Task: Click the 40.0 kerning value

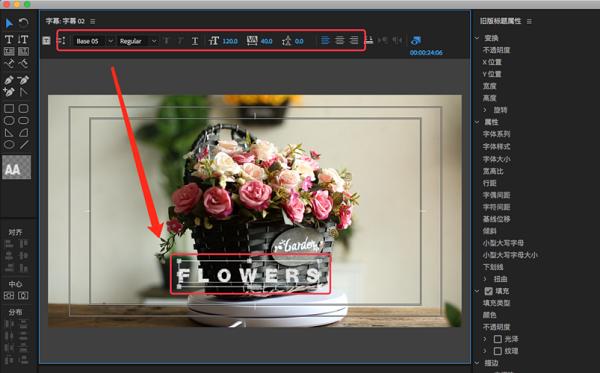Action: pos(266,41)
